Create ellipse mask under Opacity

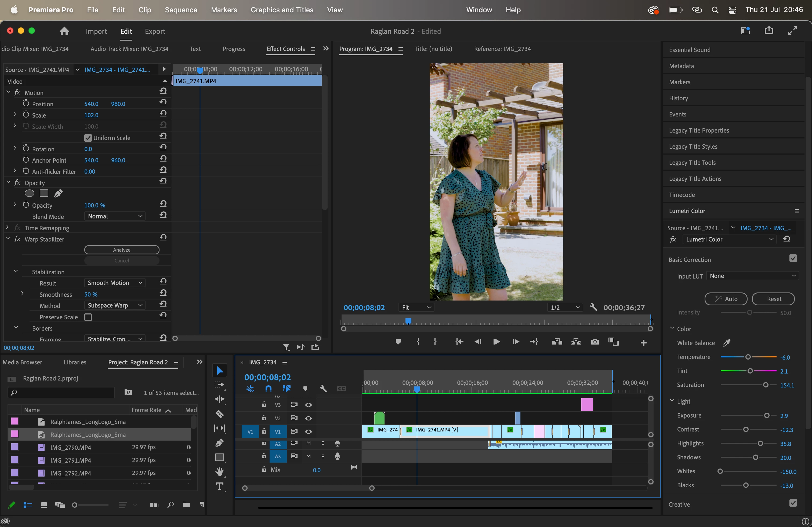(30, 194)
